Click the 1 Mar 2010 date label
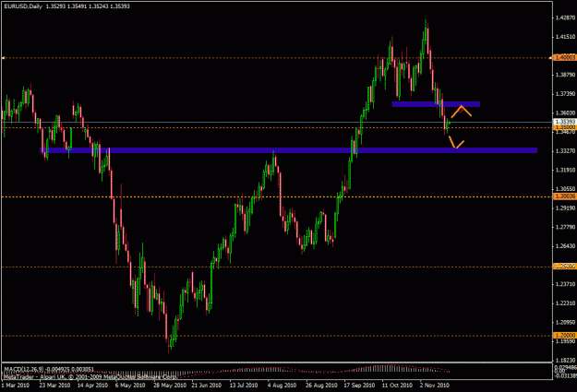577x392 pixels. pos(16,386)
